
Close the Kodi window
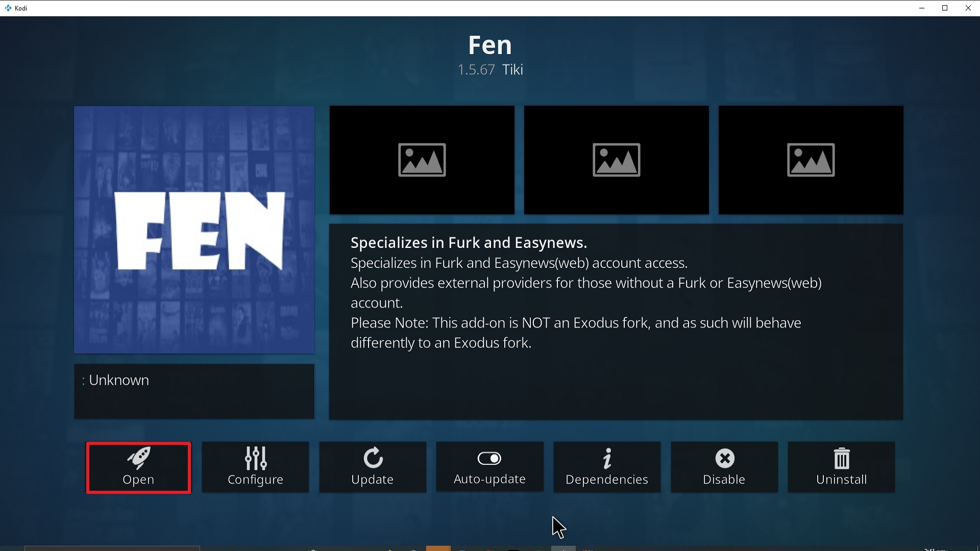(x=968, y=8)
